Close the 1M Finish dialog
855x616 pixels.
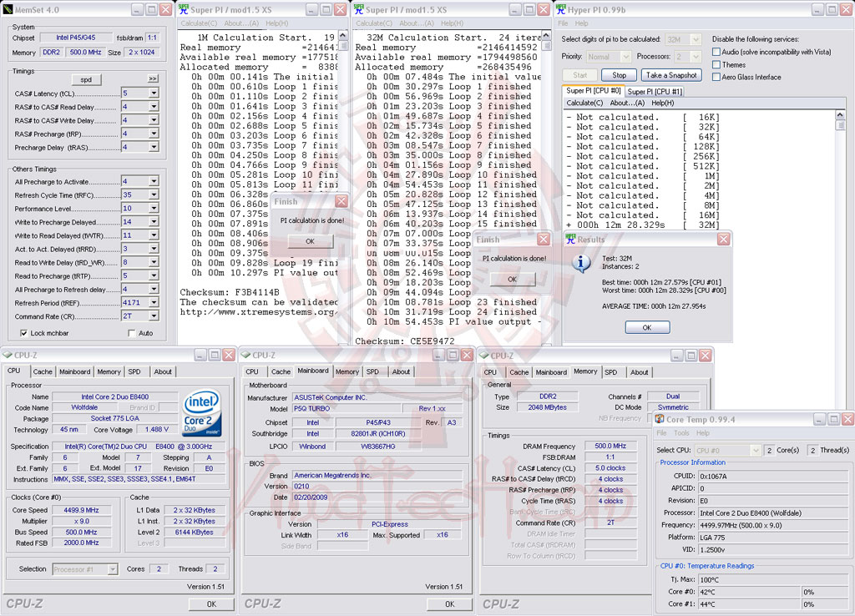(341, 201)
